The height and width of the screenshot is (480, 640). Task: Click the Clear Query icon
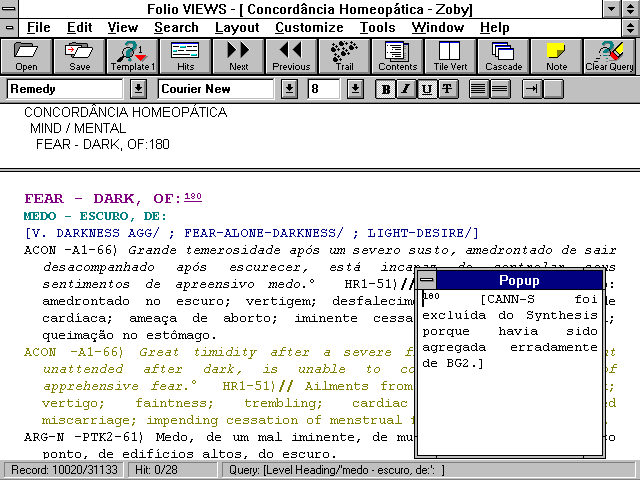(610, 56)
